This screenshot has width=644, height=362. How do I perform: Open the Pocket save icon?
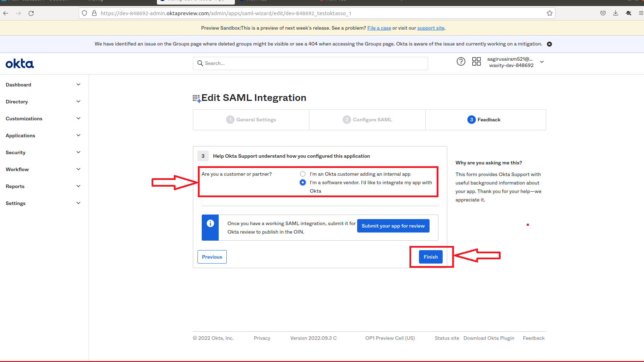603,13
